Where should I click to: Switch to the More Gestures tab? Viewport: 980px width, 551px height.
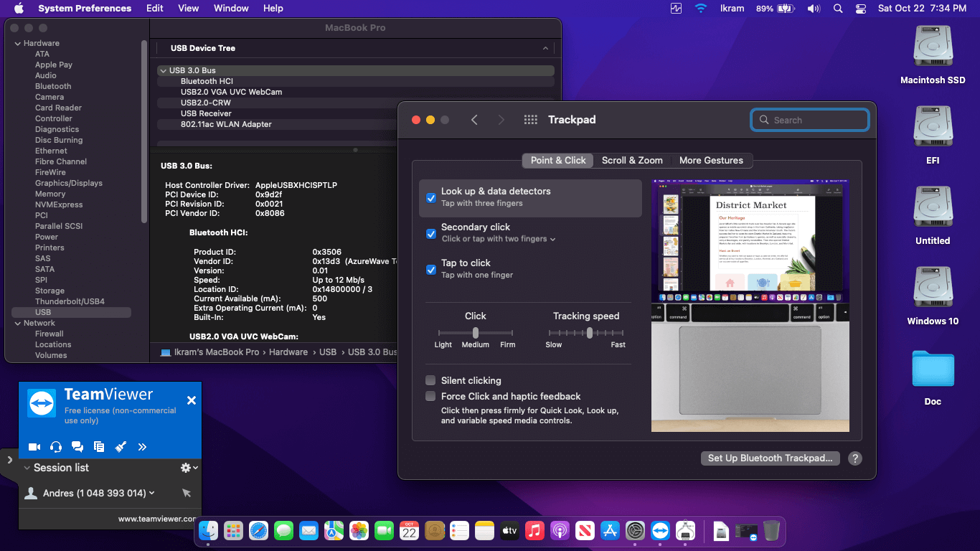[712, 160]
